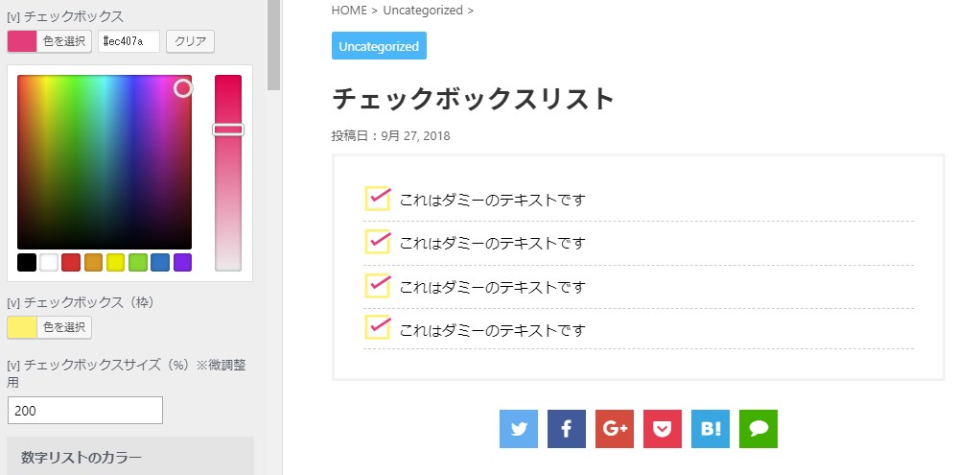Click the Google+ share icon
The image size is (980, 475).
615,429
